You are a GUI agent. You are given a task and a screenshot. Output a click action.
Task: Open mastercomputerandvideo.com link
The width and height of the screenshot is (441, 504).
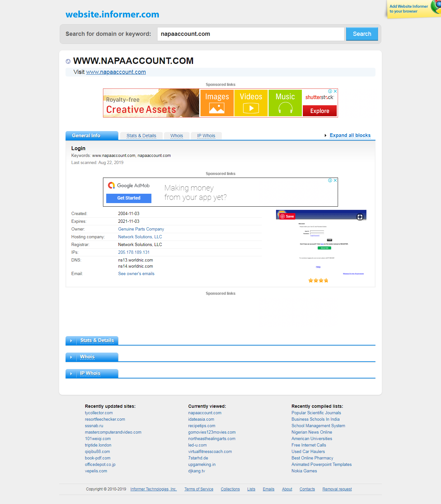tap(113, 432)
